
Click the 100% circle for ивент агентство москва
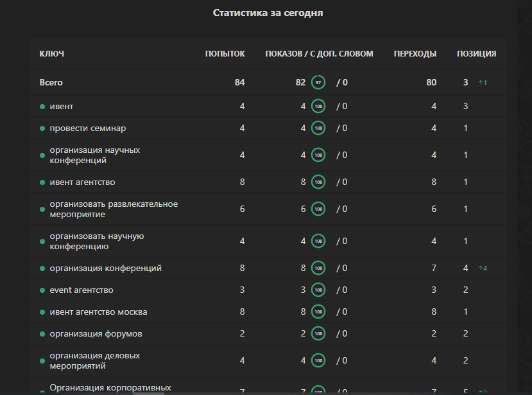(x=318, y=312)
